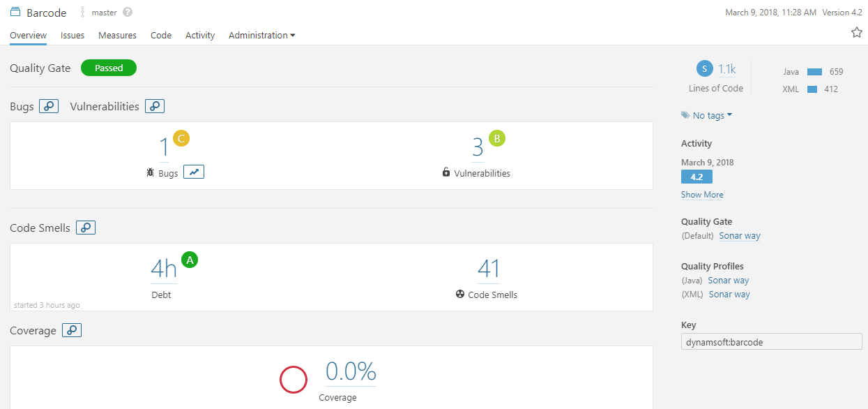The height and width of the screenshot is (409, 868).
Task: Show More activity entries
Action: (702, 195)
